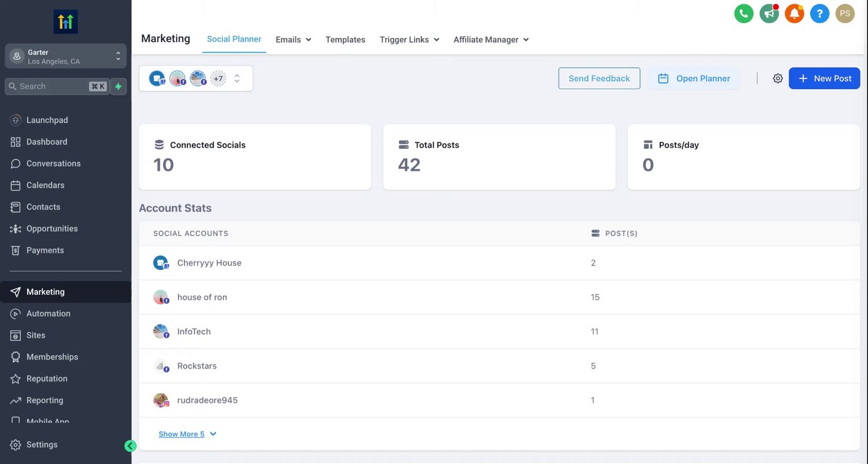Click the Open Planner button
This screenshot has height=464, width=868.
pos(694,79)
